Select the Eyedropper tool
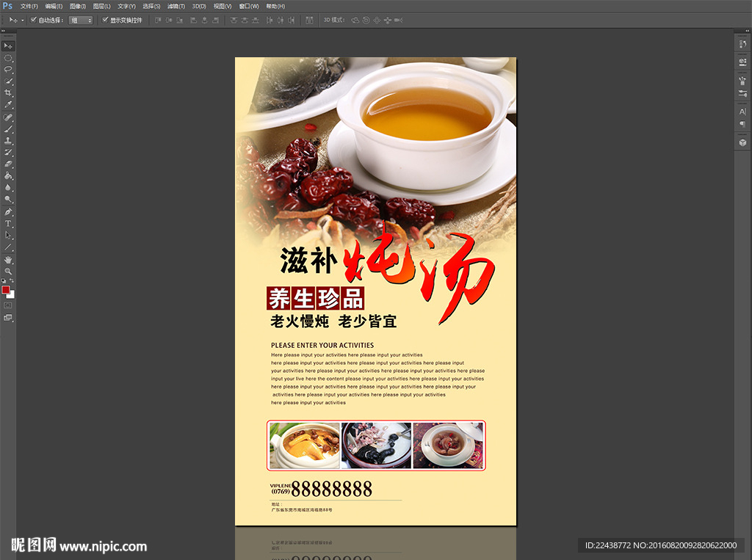The image size is (752, 560). 8,104
